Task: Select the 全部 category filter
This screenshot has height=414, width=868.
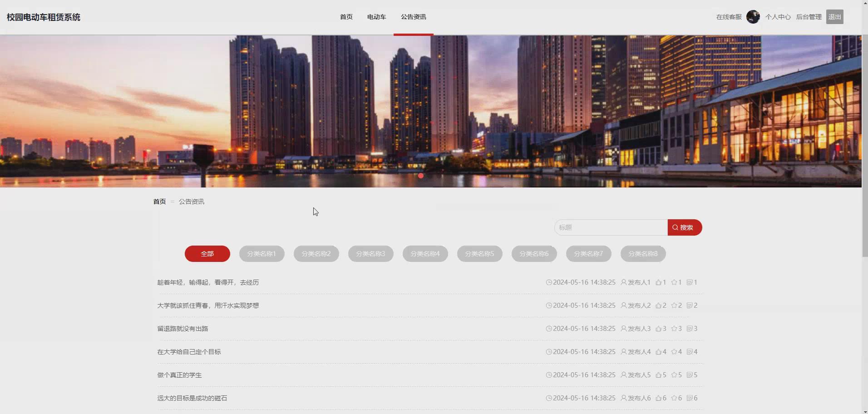Action: coord(207,254)
